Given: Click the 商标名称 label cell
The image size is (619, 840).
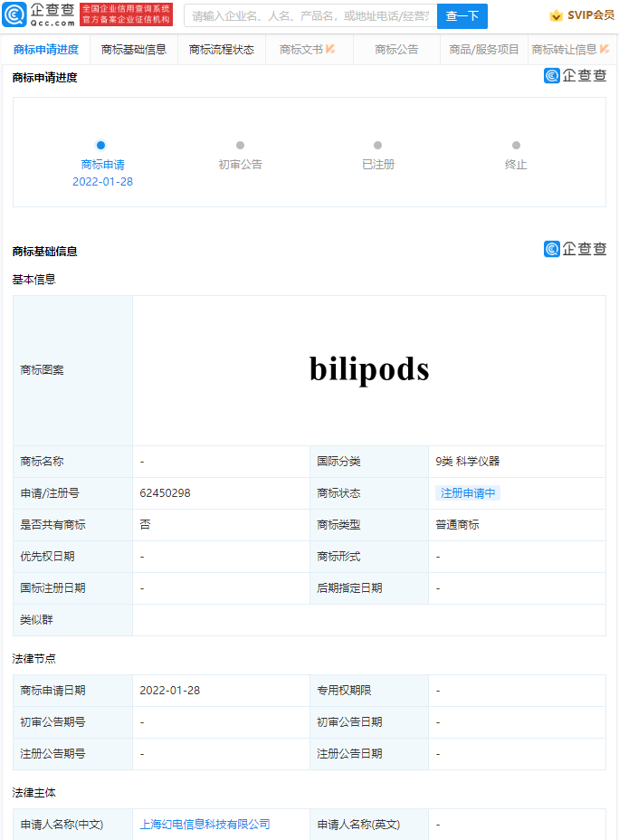Looking at the screenshot, I should (72, 462).
